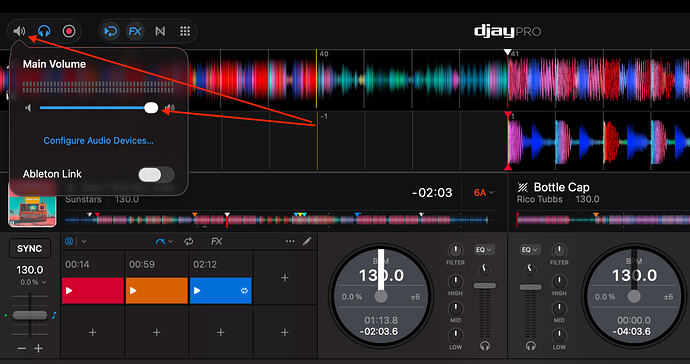Screen dimensions: 690x364
Task: Add a cue in the fourth top-row slot
Action: [x=285, y=278]
